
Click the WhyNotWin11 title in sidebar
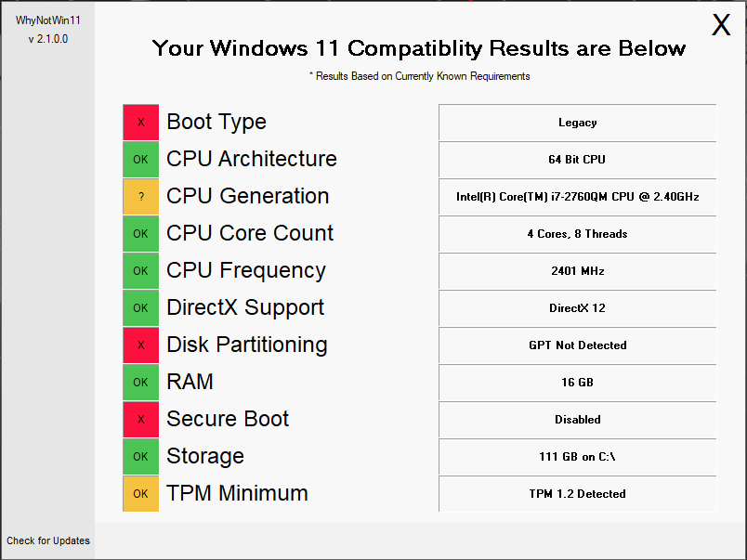click(48, 20)
